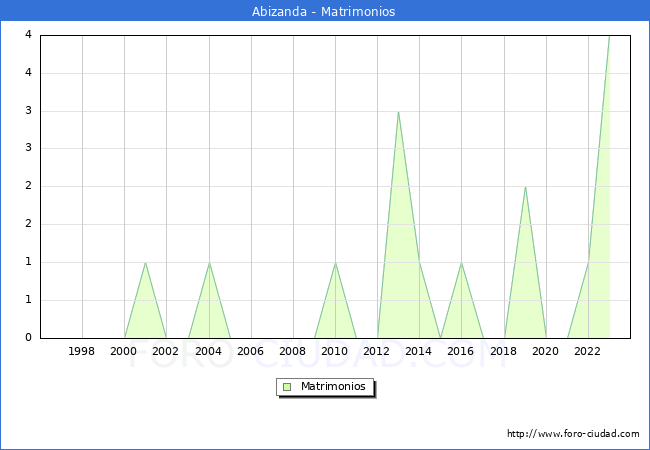This screenshot has height=450, width=650.
Task: Click the 2006 x-axis label
Action: (x=251, y=351)
